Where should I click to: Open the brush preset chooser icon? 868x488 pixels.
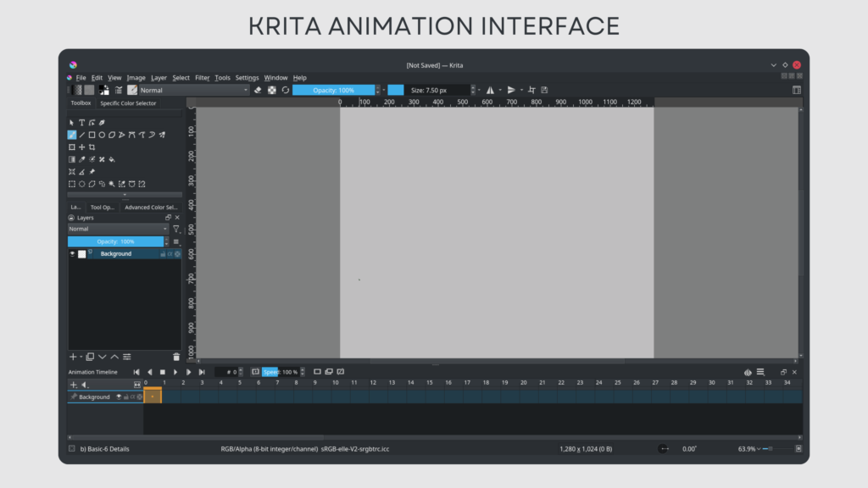(x=132, y=90)
